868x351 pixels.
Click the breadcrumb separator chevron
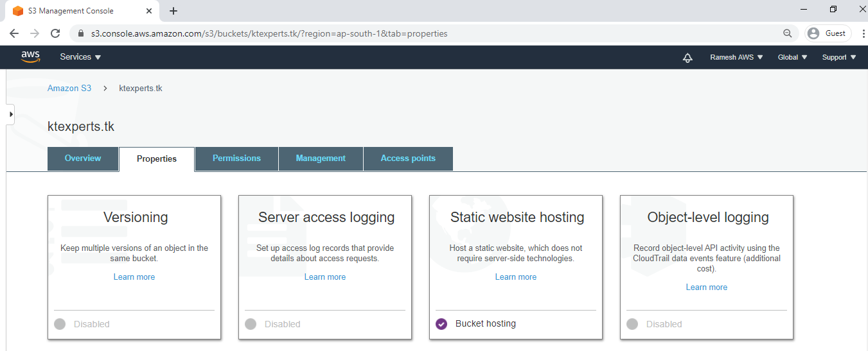click(105, 88)
